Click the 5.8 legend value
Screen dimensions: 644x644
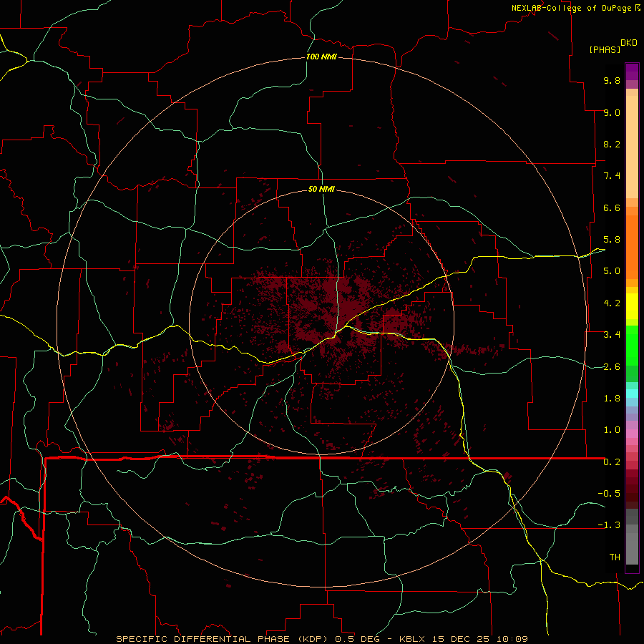point(612,240)
